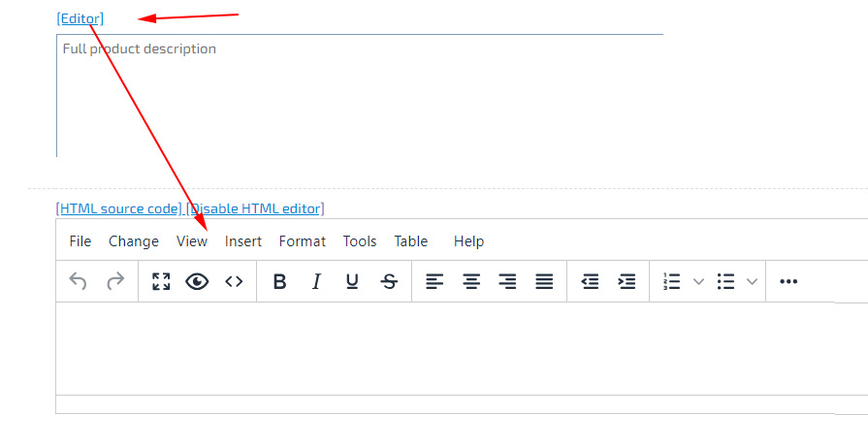
Task: Open the preview eye icon
Action: coord(197,281)
